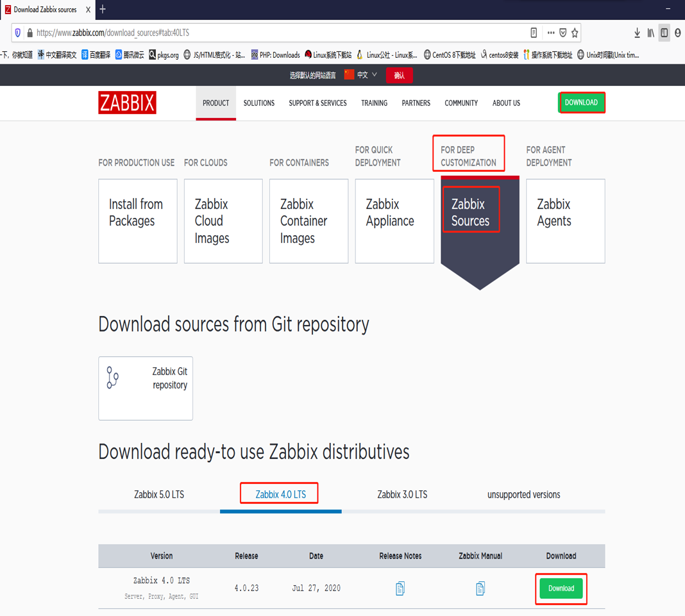This screenshot has width=685, height=616.
Task: Click the date Jul 27, 2020
Action: coord(316,588)
